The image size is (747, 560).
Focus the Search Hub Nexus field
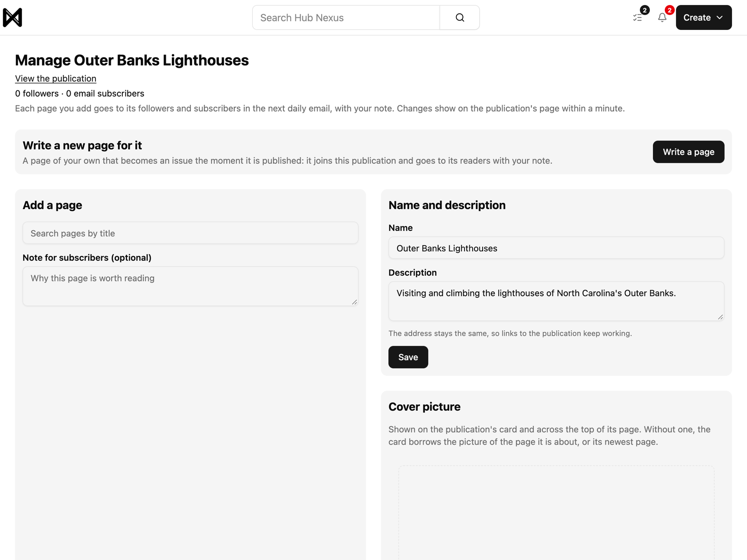(346, 17)
